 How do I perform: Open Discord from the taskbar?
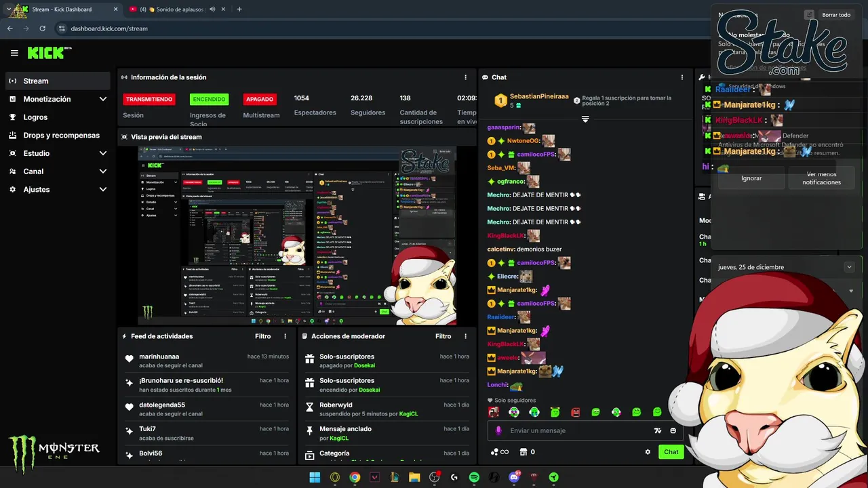(514, 477)
